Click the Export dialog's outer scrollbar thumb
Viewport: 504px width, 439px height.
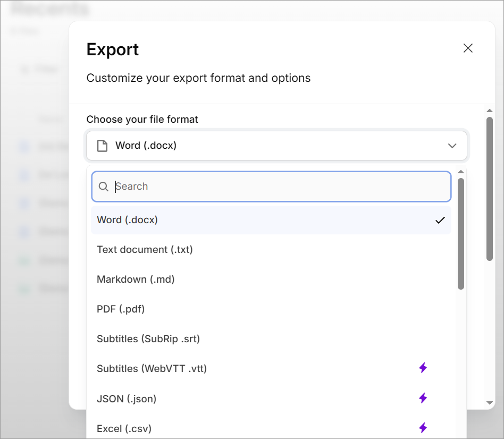click(x=490, y=189)
